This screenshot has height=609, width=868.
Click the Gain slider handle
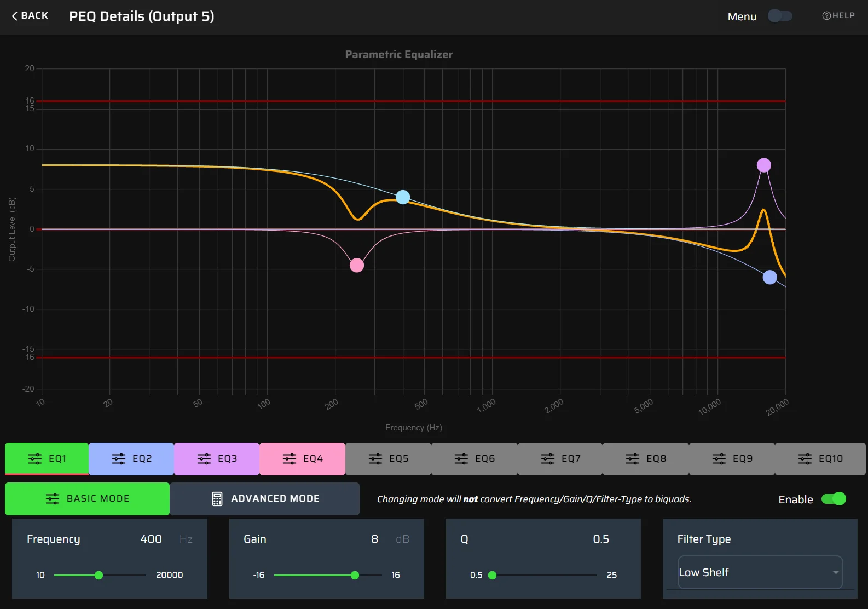[355, 575]
